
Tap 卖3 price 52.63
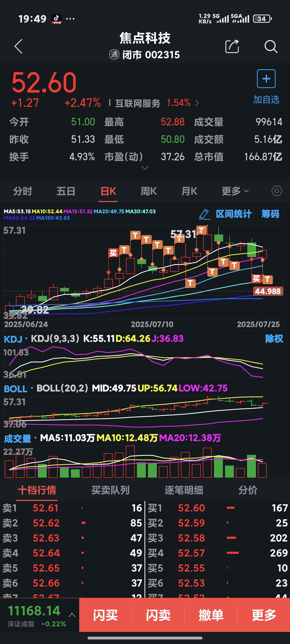(46, 538)
